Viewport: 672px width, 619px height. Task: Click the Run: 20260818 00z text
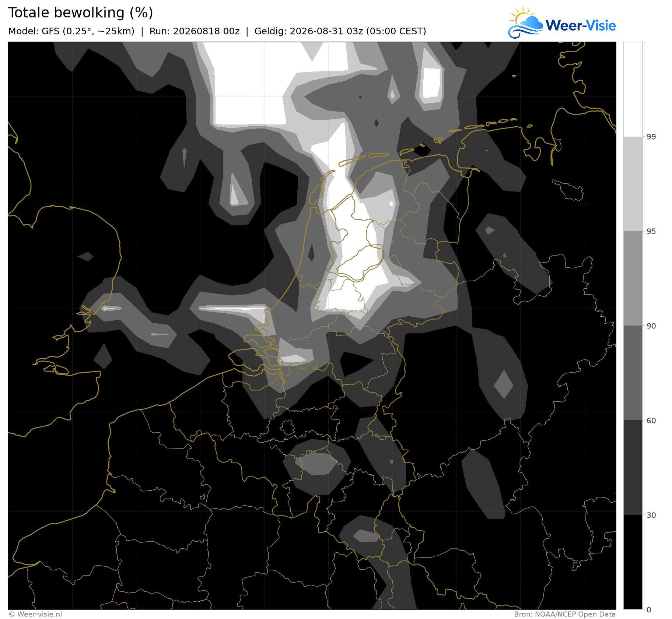(x=195, y=31)
